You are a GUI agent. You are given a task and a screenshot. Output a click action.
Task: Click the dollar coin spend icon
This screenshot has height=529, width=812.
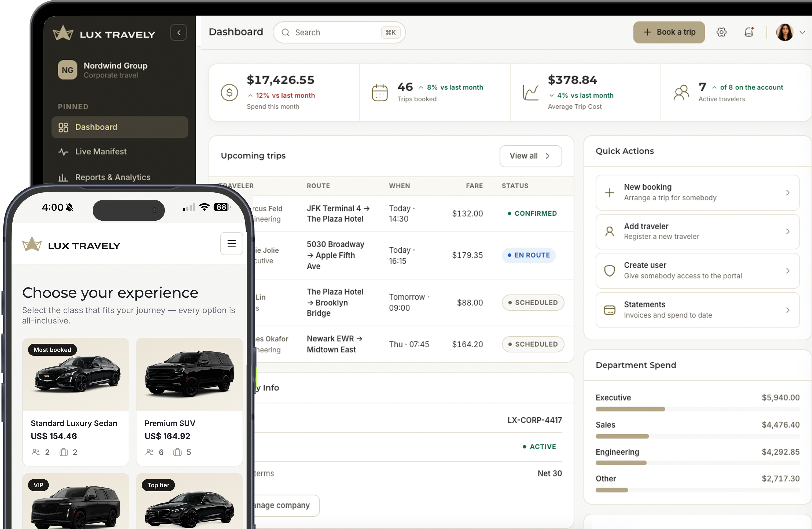click(x=229, y=92)
